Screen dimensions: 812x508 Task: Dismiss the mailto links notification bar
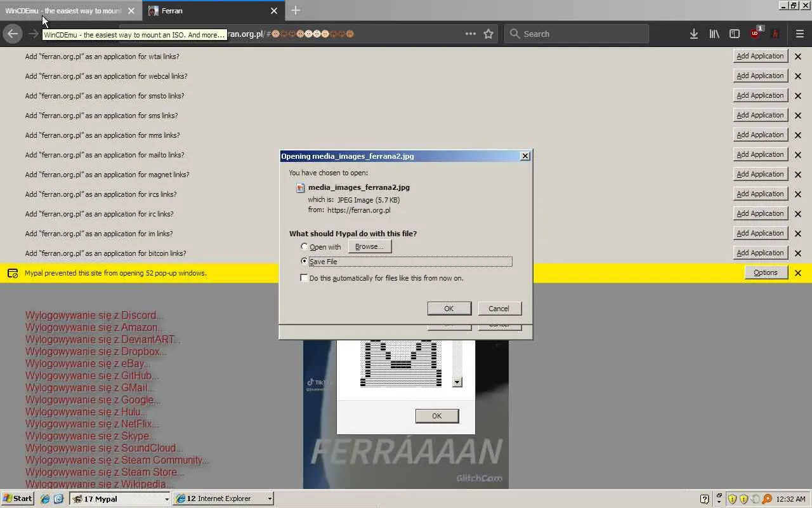click(798, 155)
